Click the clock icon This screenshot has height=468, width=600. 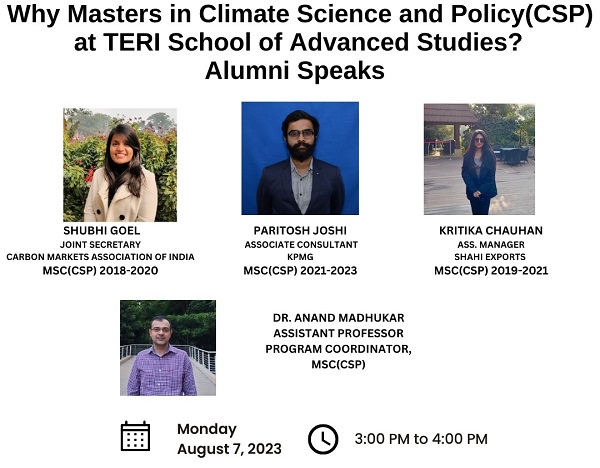[323, 439]
